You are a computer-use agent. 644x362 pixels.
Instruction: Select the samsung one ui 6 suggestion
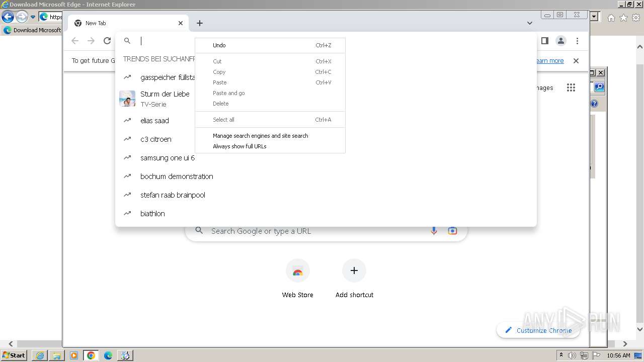pyautogui.click(x=326, y=158)
